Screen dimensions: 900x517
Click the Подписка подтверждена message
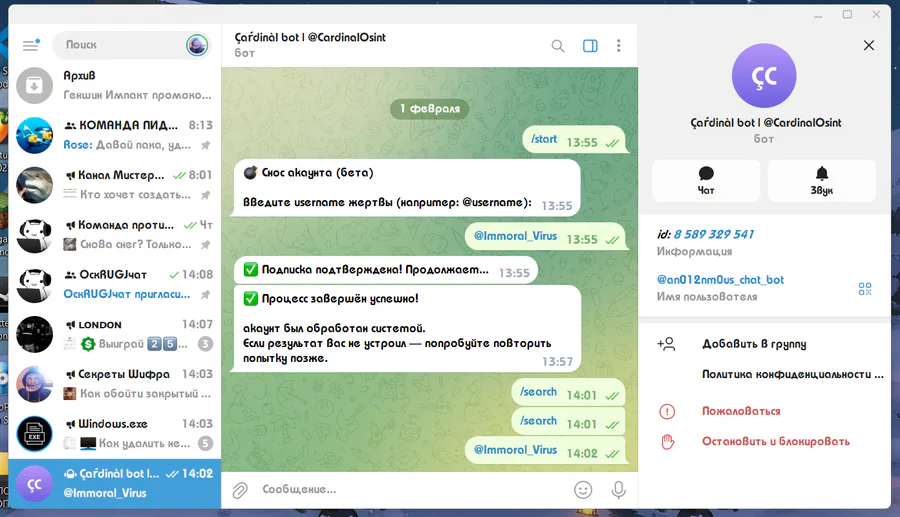click(386, 270)
